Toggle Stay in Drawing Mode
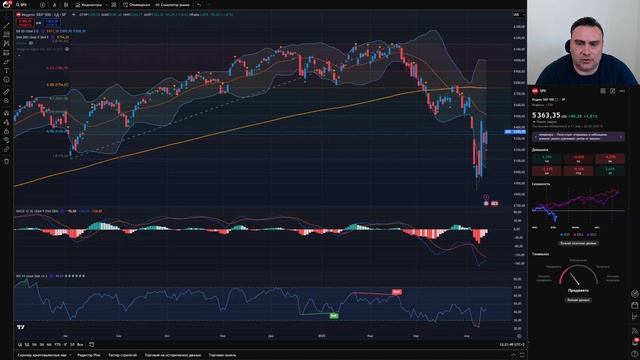 pos(7,122)
